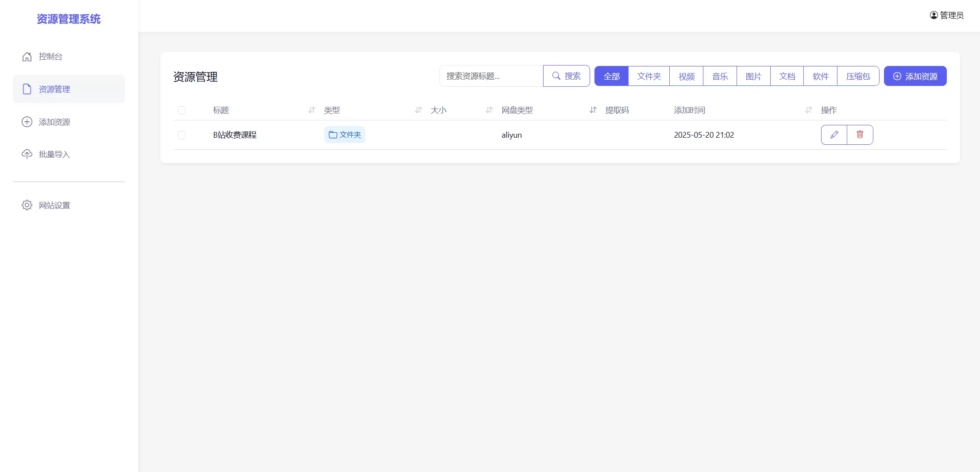
Task: Select the 控制台 home icon in sidebar
Action: click(x=27, y=56)
